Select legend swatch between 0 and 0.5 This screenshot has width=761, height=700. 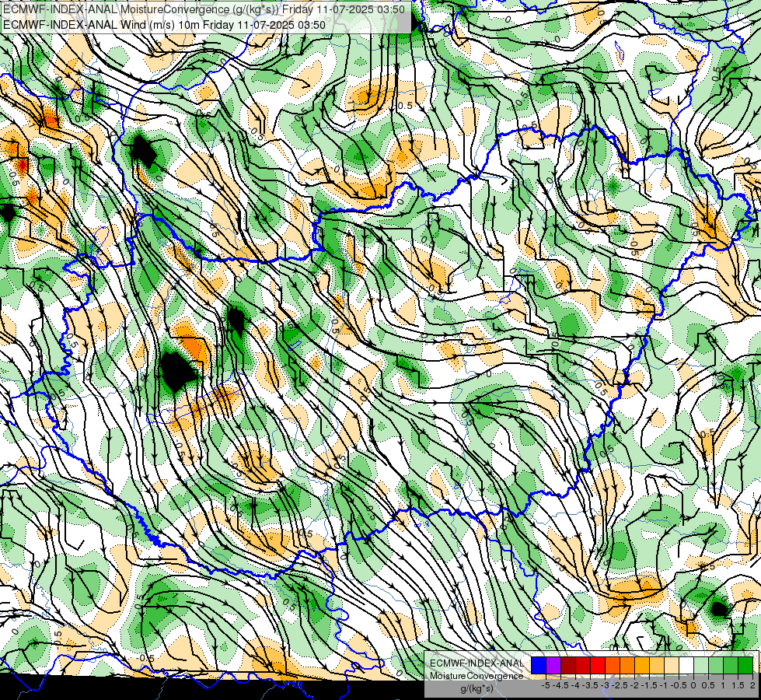click(x=701, y=665)
